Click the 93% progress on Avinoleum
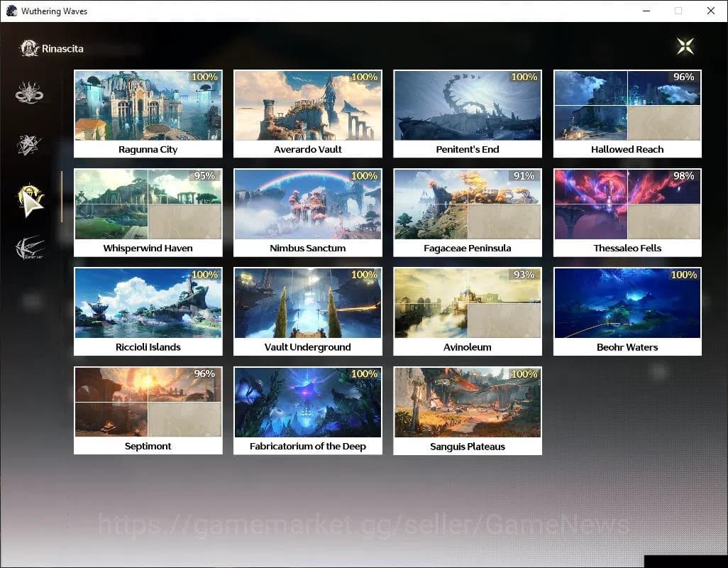 tap(524, 275)
